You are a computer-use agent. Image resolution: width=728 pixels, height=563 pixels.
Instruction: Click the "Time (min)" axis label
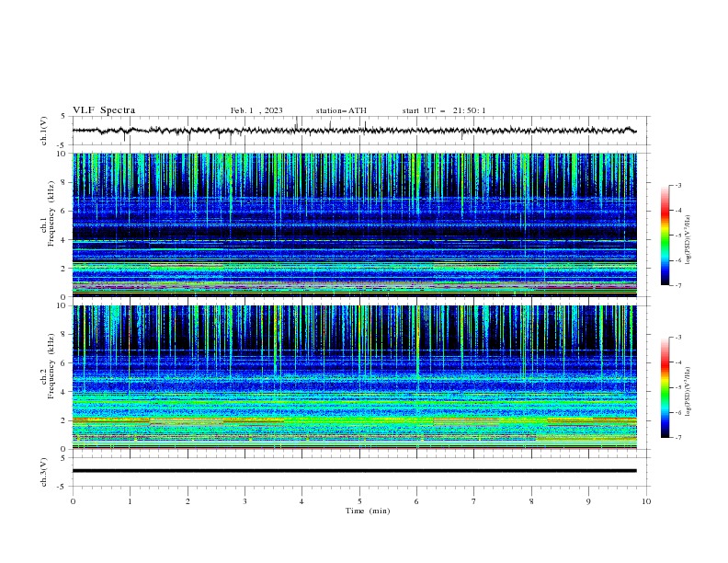[x=368, y=511]
